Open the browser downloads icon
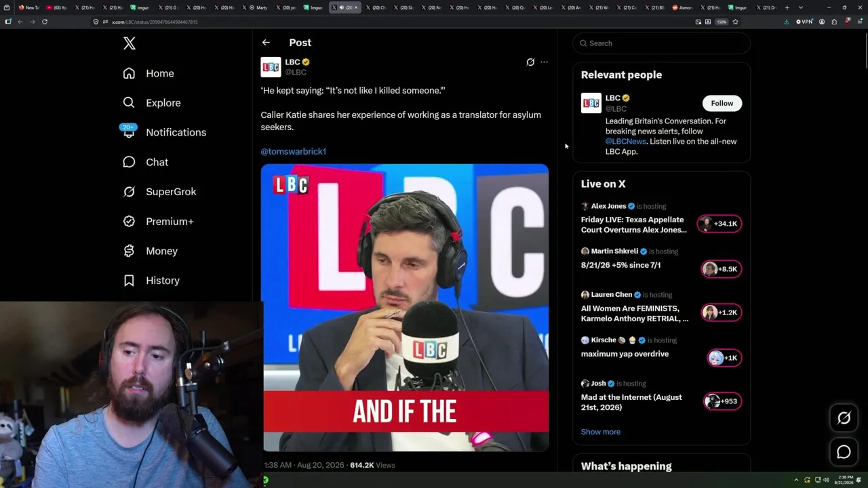The width and height of the screenshot is (868, 488). pyautogui.click(x=787, y=22)
